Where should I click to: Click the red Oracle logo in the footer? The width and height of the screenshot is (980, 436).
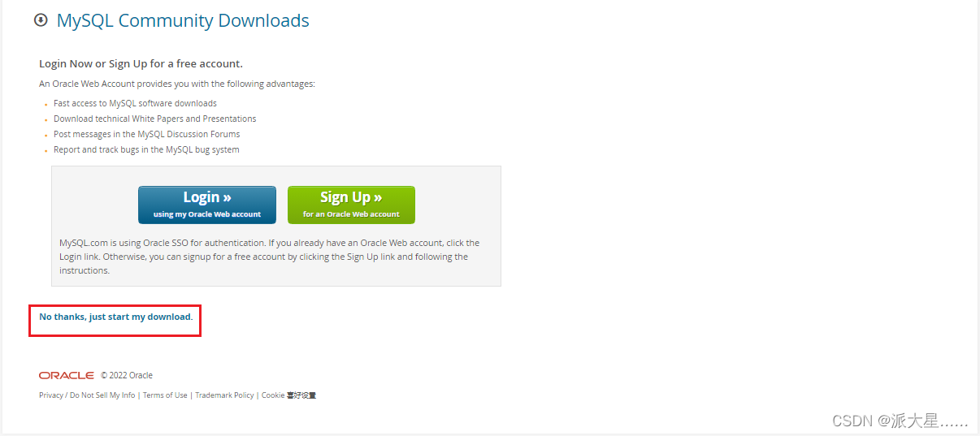click(67, 375)
